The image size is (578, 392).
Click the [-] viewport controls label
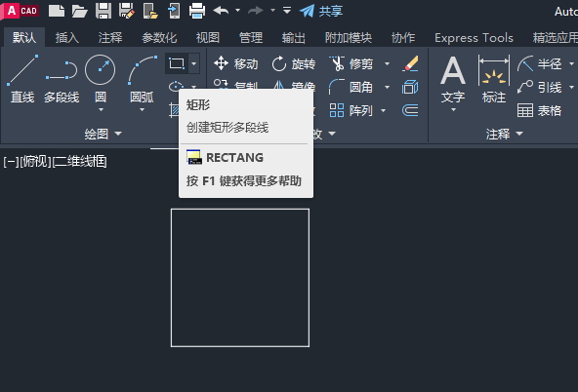coord(11,162)
